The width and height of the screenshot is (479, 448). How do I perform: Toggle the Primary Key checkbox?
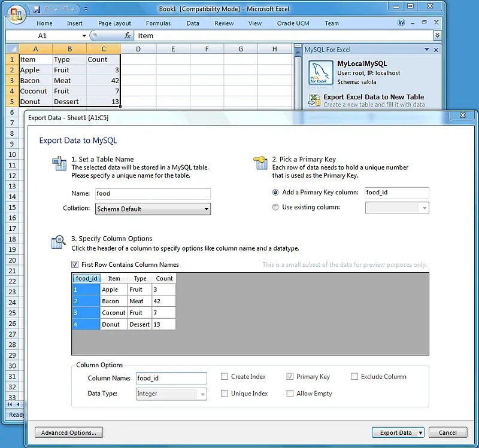pos(290,376)
